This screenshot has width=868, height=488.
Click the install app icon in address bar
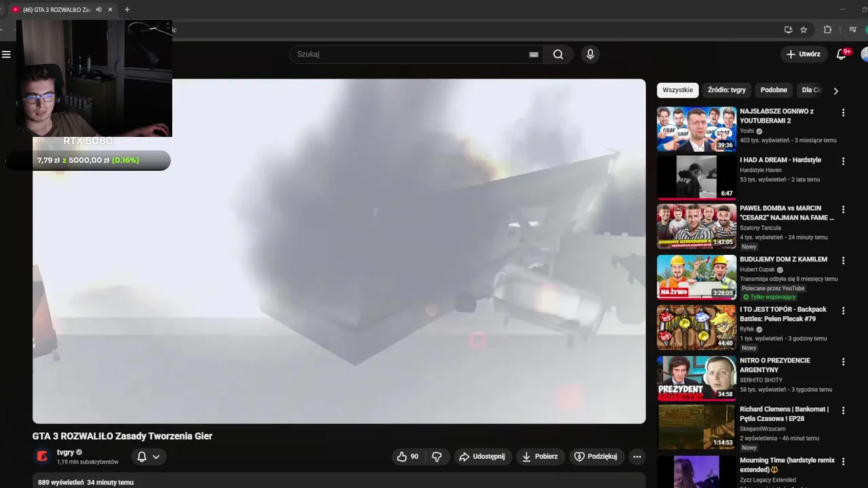coord(788,30)
